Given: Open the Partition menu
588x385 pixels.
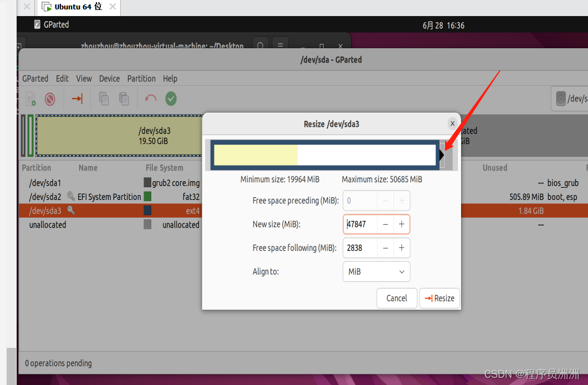Looking at the screenshot, I should click(x=141, y=78).
